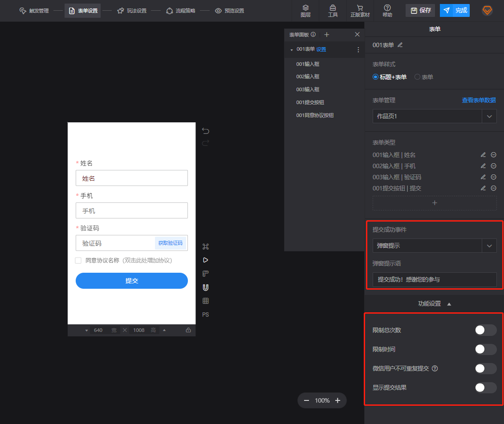Toggle 微信用户不可重复提交 switch
This screenshot has height=424, width=504.
pyautogui.click(x=486, y=368)
